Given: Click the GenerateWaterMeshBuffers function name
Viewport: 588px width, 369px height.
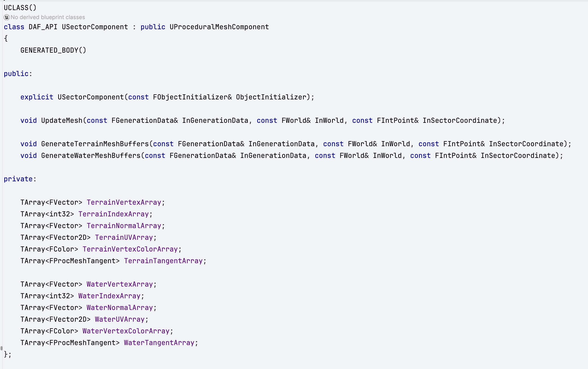Looking at the screenshot, I should click(x=91, y=156).
